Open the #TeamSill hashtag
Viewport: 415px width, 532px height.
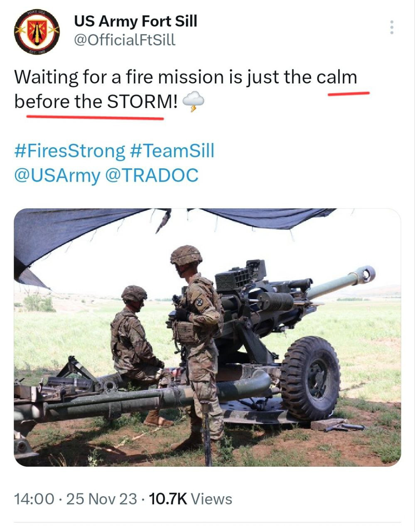tap(172, 150)
